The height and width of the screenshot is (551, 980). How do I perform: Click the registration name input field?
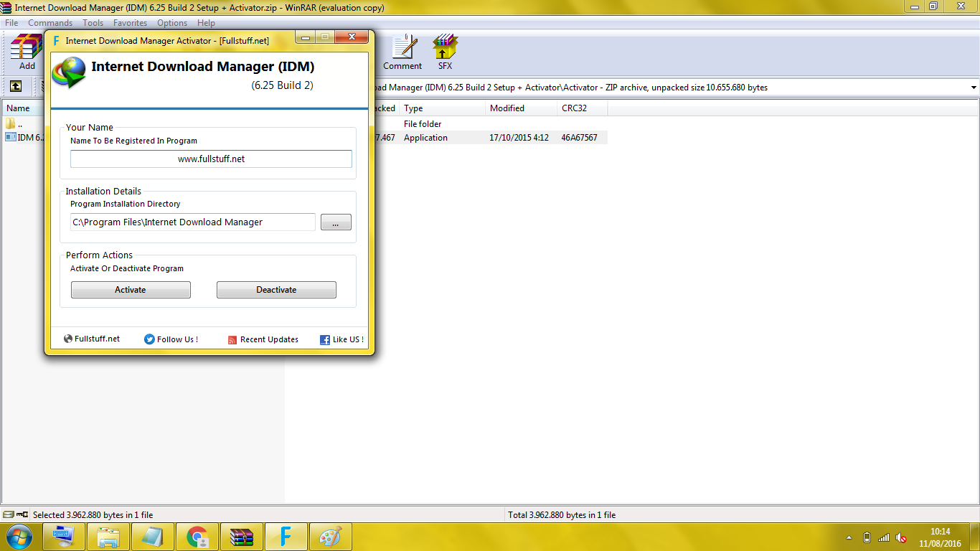[210, 159]
